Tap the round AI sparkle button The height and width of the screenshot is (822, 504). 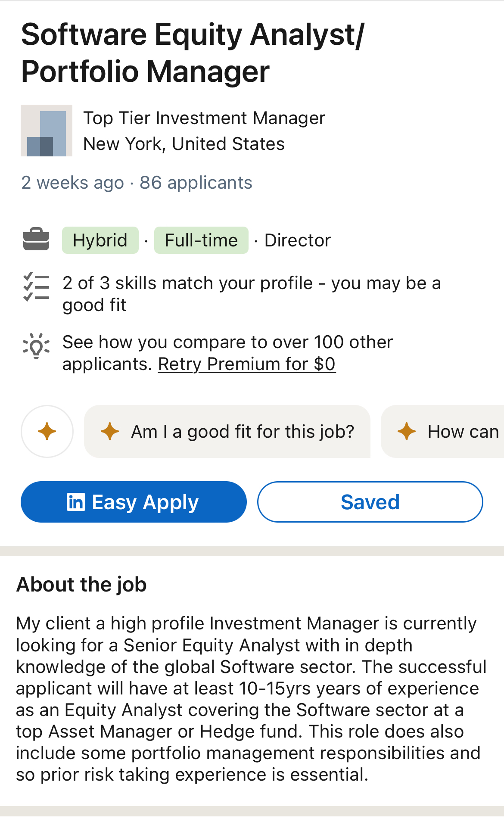pos(47,431)
